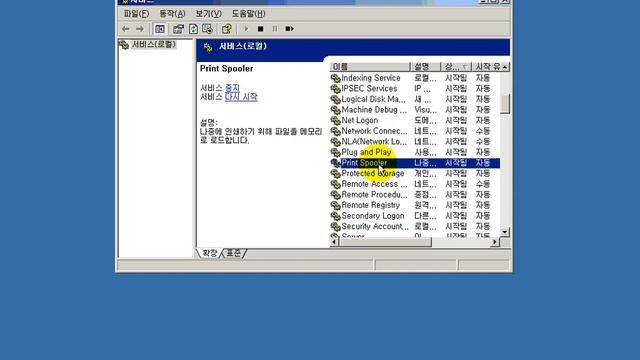640x360 pixels.
Task: Click the Export List toolbar icon
Action: [x=207, y=29]
